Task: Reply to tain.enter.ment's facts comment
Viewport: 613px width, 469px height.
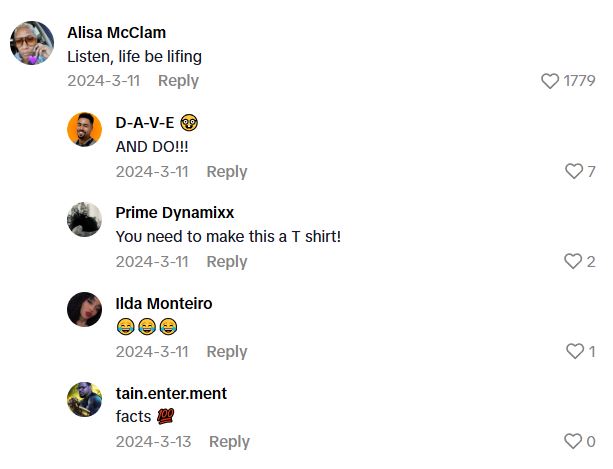Action: 229,442
